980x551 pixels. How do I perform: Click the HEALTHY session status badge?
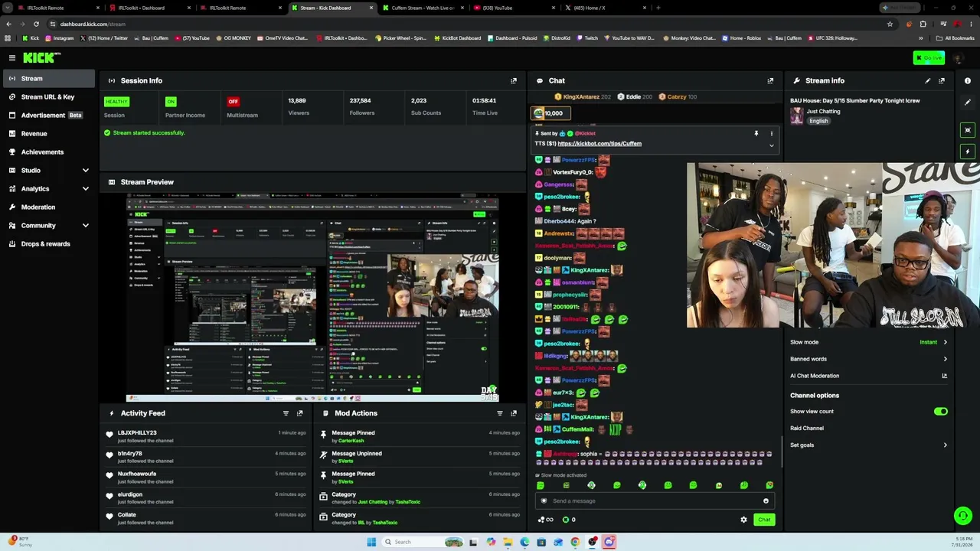click(116, 102)
